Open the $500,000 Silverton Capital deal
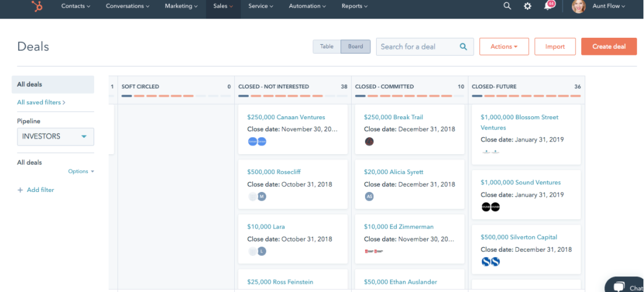The height and width of the screenshot is (292, 644). [518, 237]
